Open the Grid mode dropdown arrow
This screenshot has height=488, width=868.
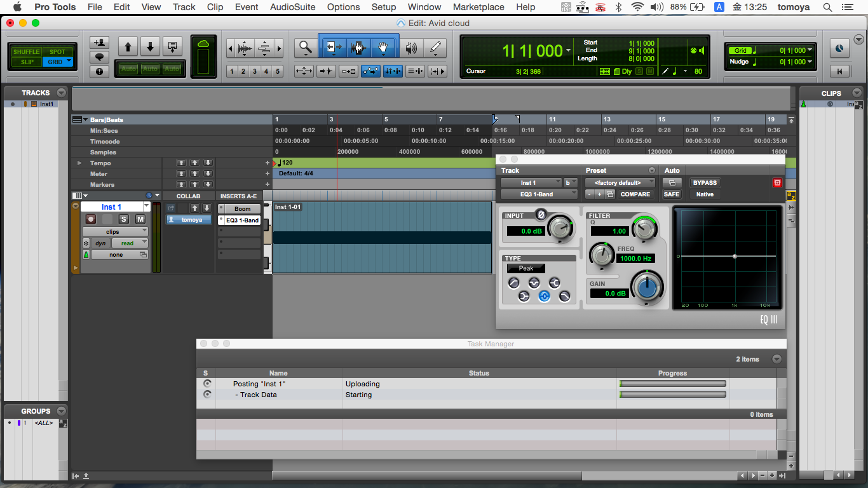pos(69,62)
